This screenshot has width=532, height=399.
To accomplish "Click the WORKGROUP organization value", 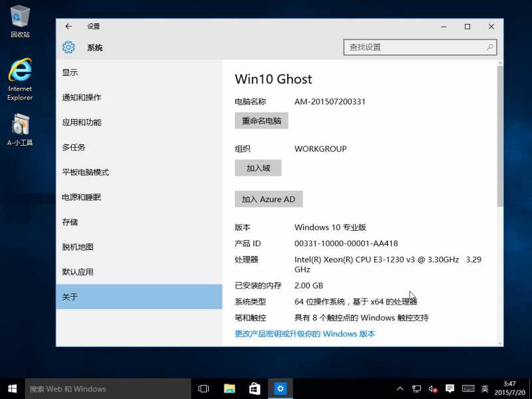I will 321,149.
